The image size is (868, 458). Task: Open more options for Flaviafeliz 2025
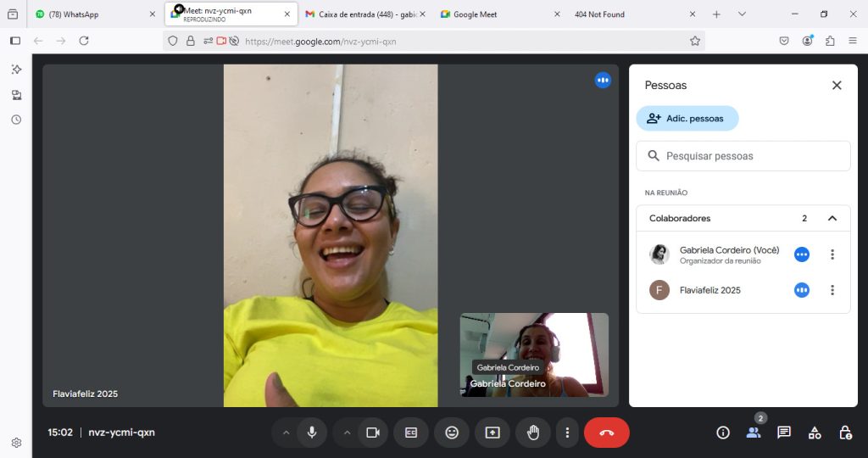tap(832, 290)
